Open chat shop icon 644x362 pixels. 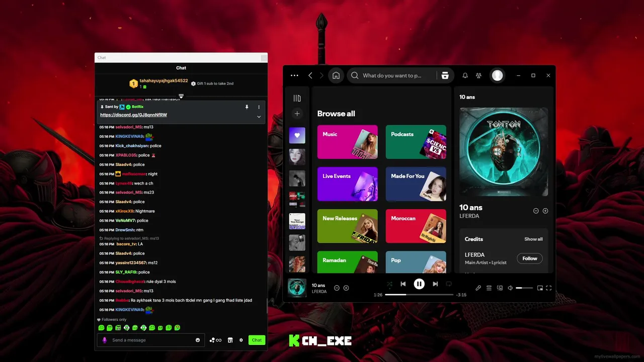pos(230,340)
